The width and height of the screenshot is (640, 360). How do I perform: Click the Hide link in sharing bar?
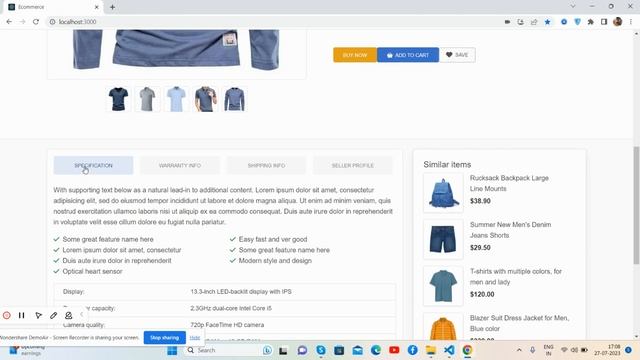pyautogui.click(x=195, y=338)
